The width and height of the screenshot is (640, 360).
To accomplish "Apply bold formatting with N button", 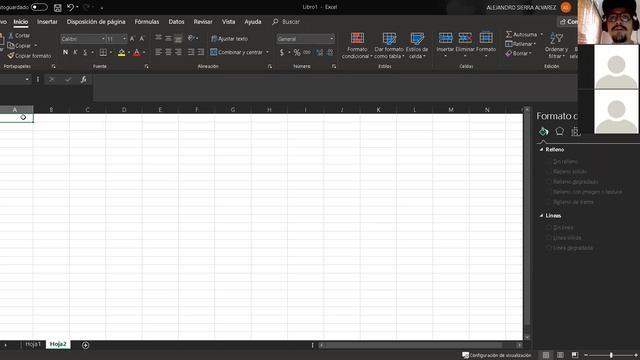I will click(65, 52).
